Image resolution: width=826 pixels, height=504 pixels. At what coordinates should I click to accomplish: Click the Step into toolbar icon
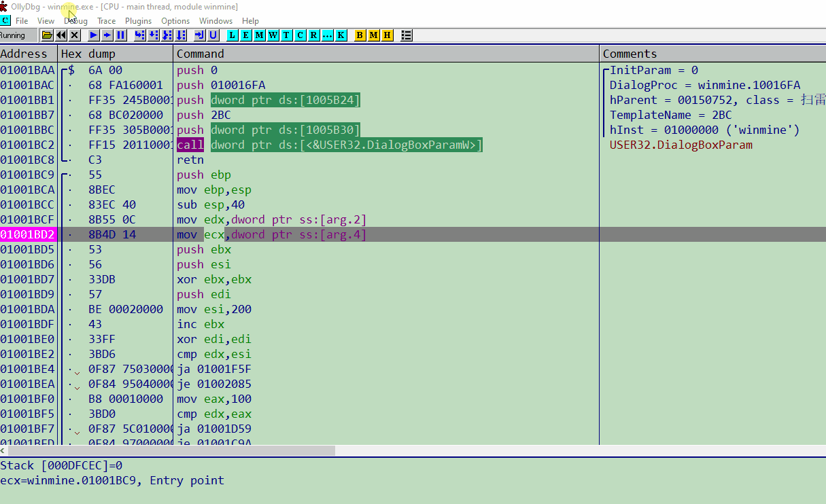pyautogui.click(x=139, y=35)
